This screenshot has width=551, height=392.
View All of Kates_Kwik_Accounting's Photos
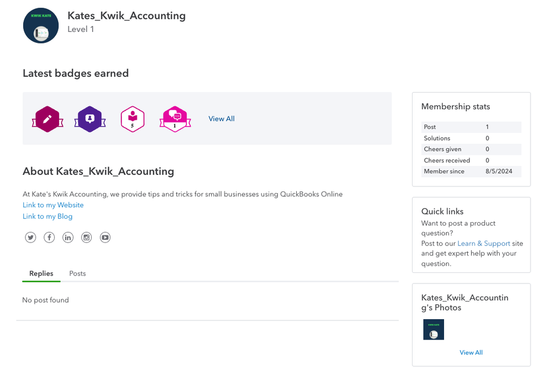point(471,352)
